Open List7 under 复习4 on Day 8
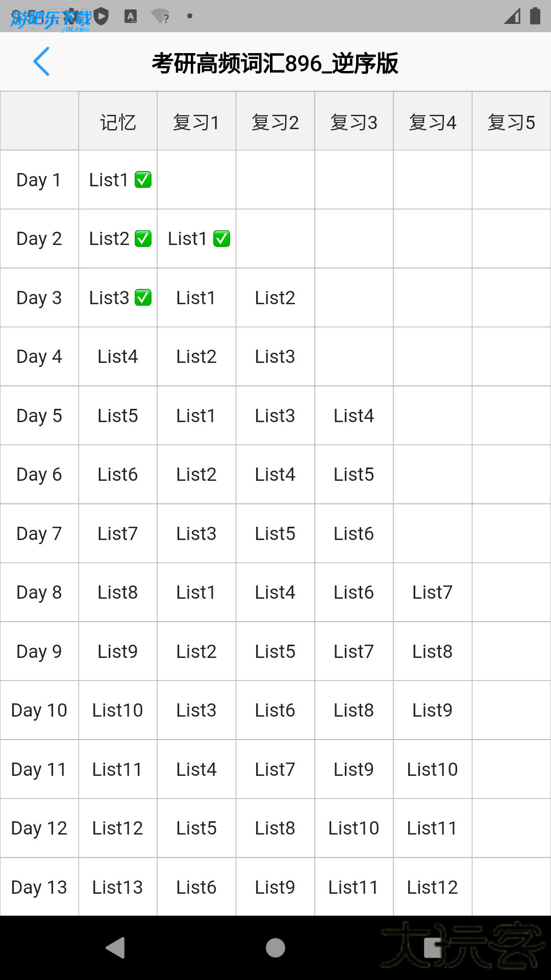This screenshot has height=980, width=551. coord(432,592)
